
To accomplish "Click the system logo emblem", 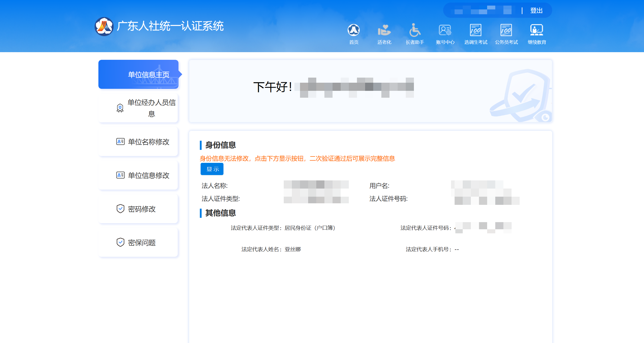I will coord(104,26).
